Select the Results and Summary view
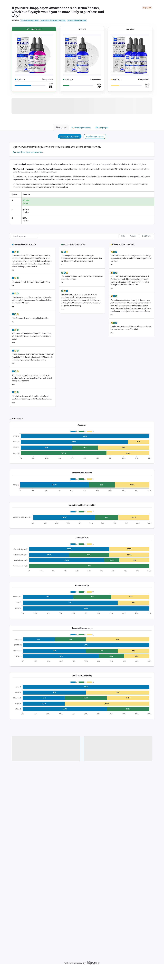 click(70, 136)
